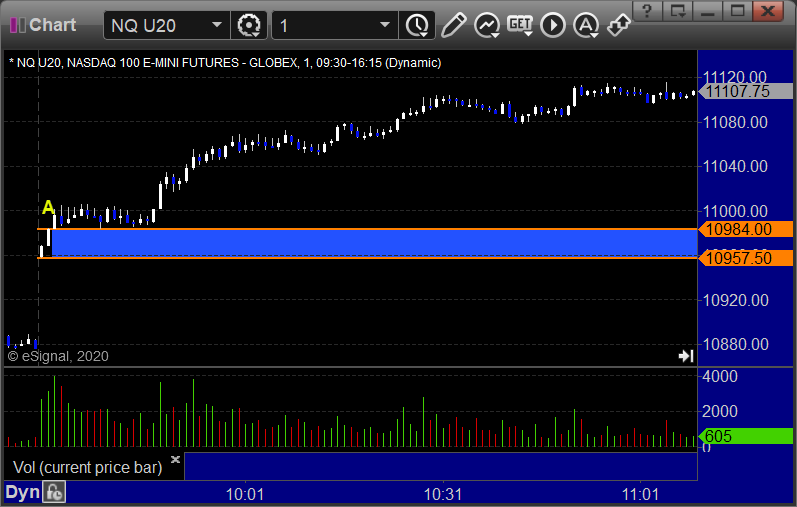Viewport: 797px width, 507px height.
Task: Open the alerts A icon
Action: (x=586, y=25)
